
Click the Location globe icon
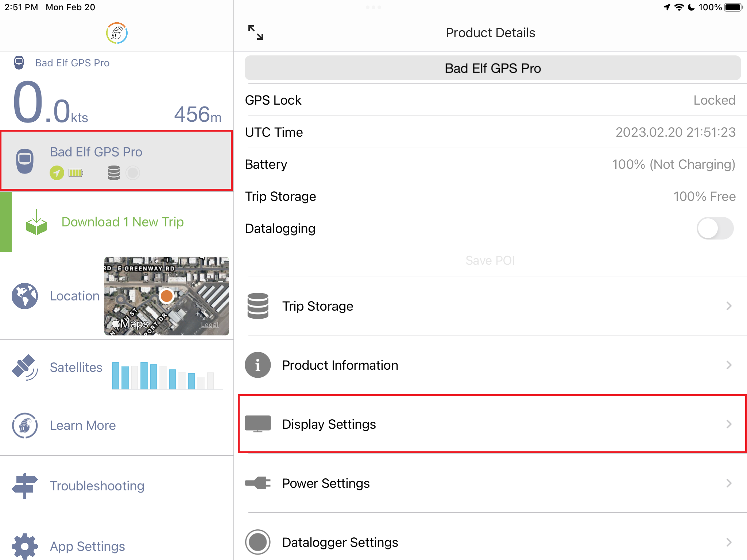click(x=25, y=296)
